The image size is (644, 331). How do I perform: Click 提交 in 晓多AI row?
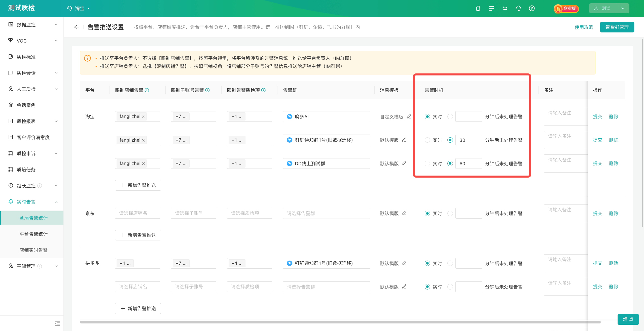pos(597,116)
